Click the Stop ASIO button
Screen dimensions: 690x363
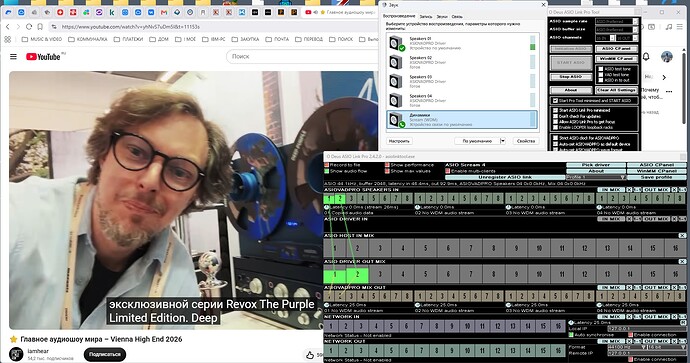pos(571,77)
